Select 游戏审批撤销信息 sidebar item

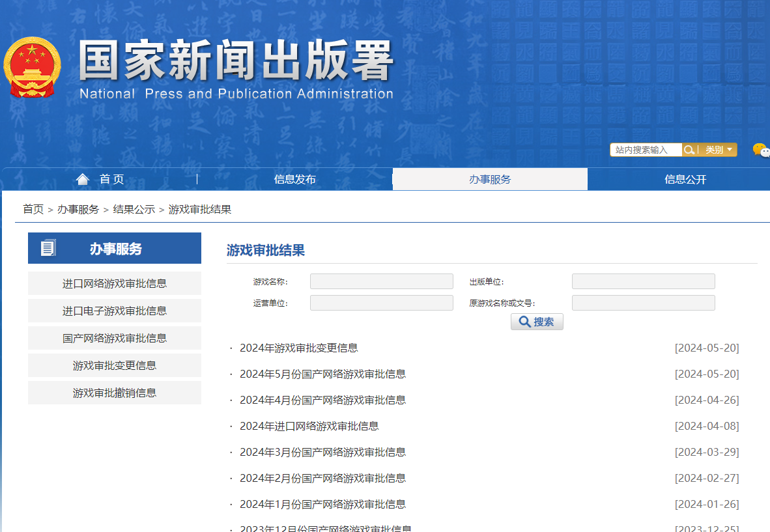click(115, 393)
